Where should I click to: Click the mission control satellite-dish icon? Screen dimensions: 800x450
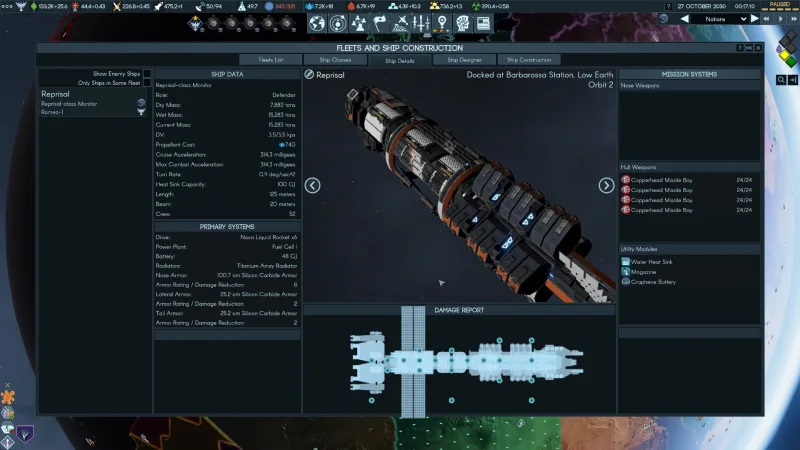tap(200, 6)
